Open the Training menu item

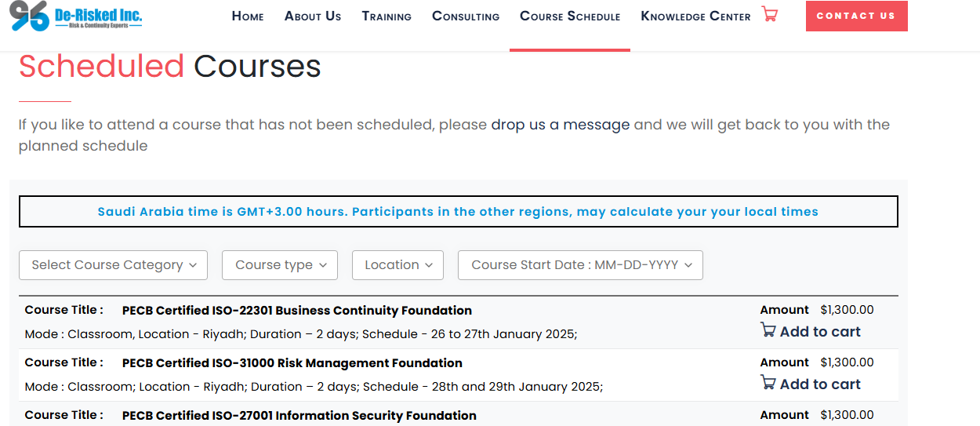pos(387,16)
